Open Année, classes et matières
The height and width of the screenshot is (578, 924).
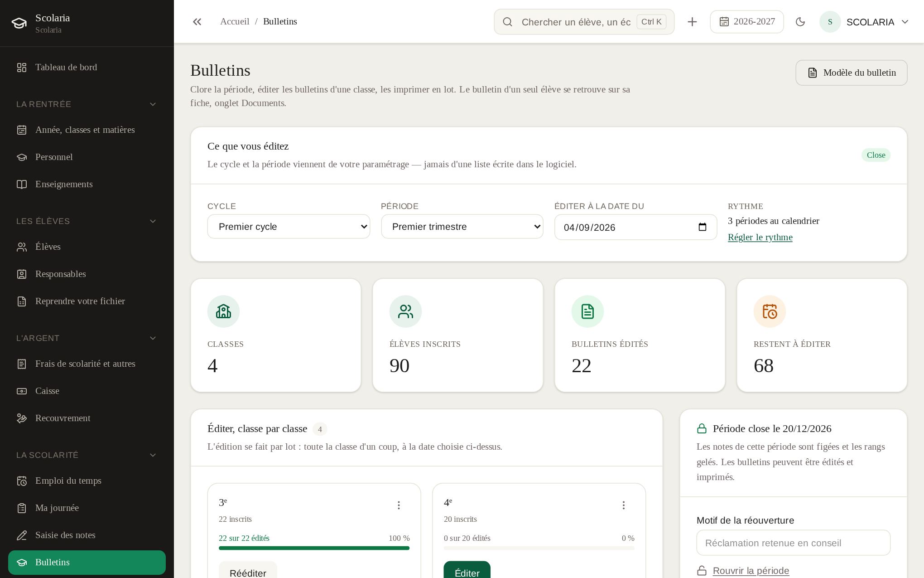tap(87, 130)
